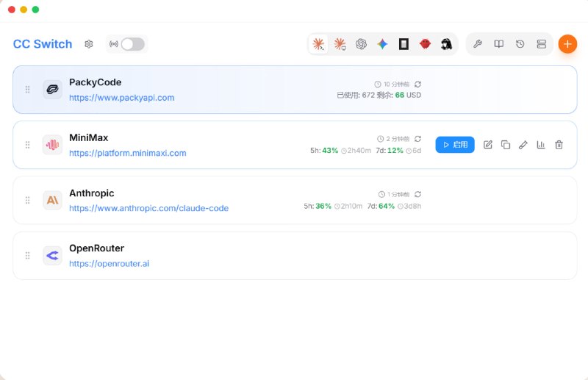
Task: Click the Anthropic '1 分钟前' timestamp
Action: coord(398,194)
